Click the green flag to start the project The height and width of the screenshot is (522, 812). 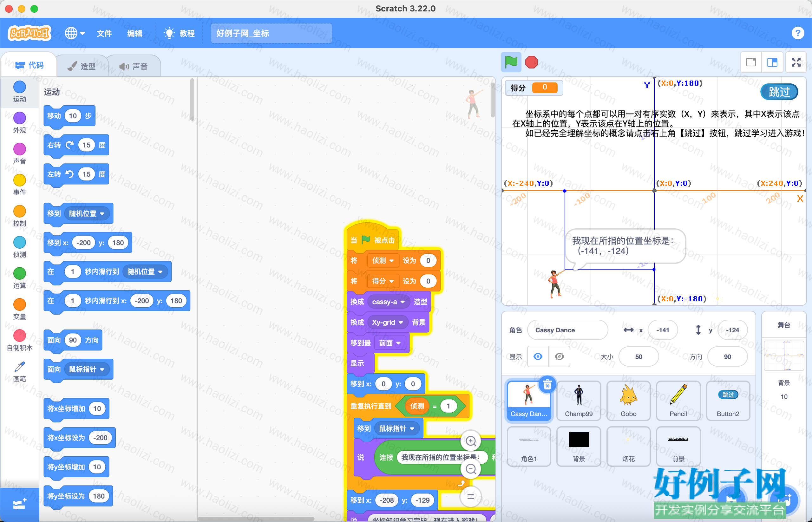click(x=511, y=62)
